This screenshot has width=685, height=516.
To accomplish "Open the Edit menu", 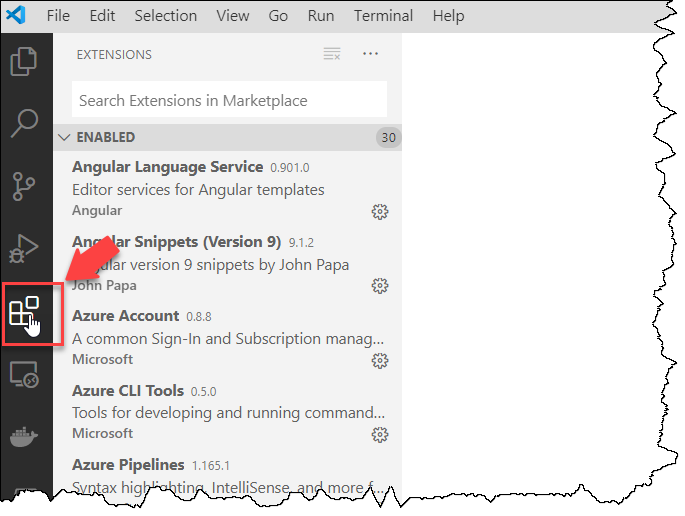I will coord(102,16).
